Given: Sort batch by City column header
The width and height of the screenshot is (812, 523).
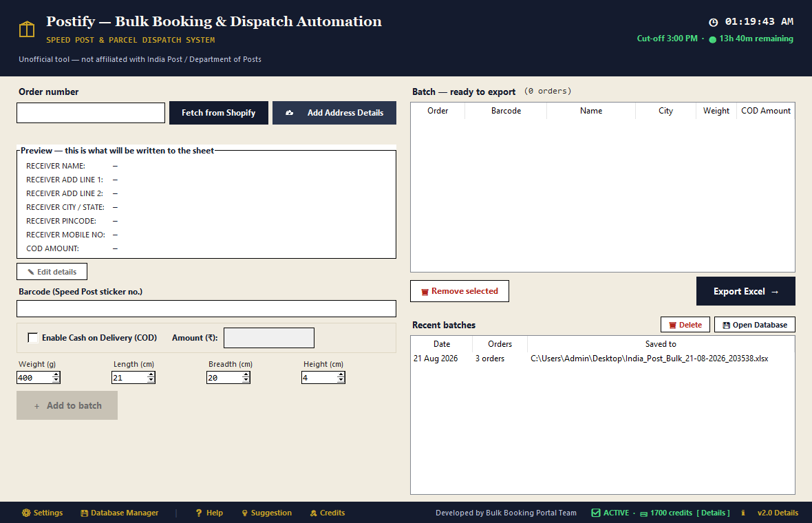Looking at the screenshot, I should click(665, 111).
